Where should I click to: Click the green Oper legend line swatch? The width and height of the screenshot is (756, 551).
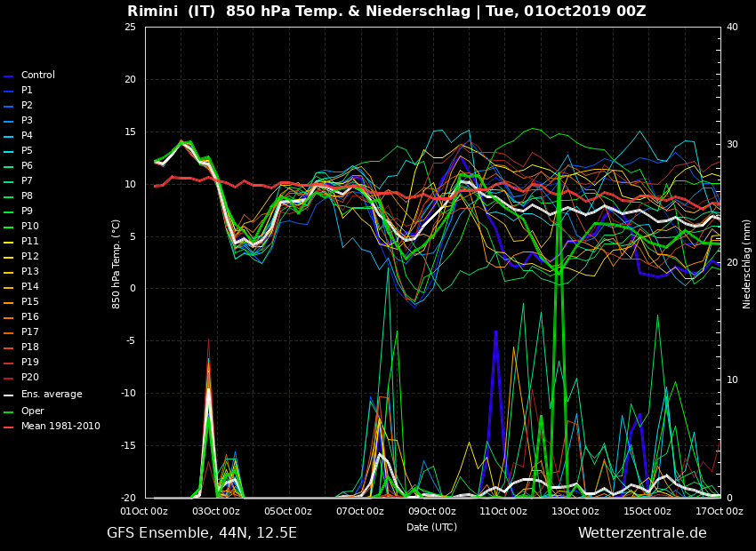9,411
